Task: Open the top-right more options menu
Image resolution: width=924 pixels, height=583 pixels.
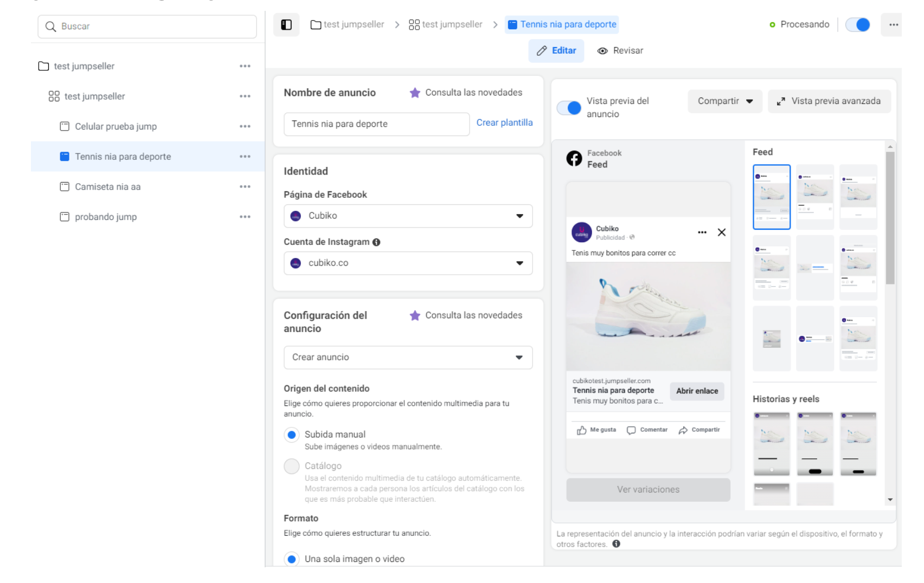Action: coord(893,25)
